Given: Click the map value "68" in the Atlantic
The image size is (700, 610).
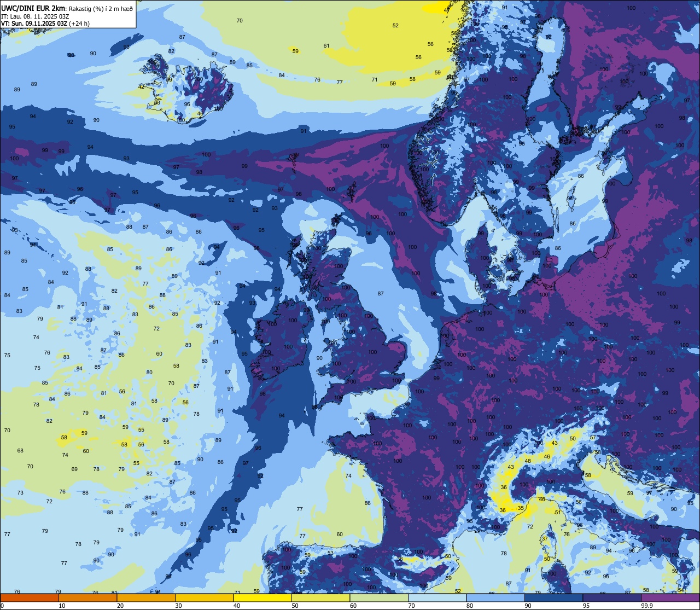Looking at the screenshot, I should (x=20, y=450).
